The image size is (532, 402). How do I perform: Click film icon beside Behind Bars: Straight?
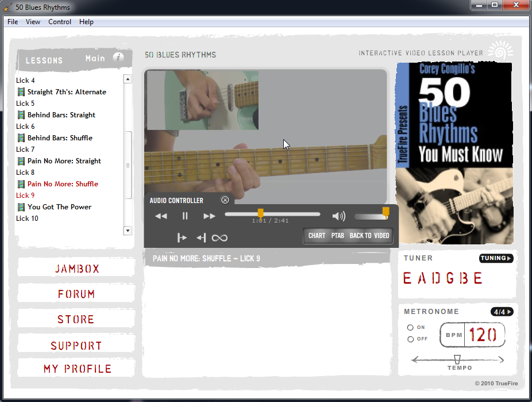(21, 115)
